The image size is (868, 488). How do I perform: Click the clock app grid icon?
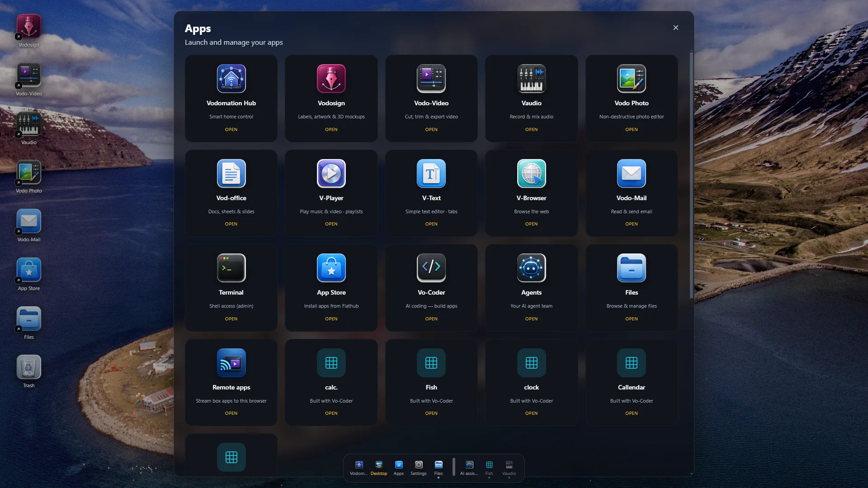click(x=532, y=363)
